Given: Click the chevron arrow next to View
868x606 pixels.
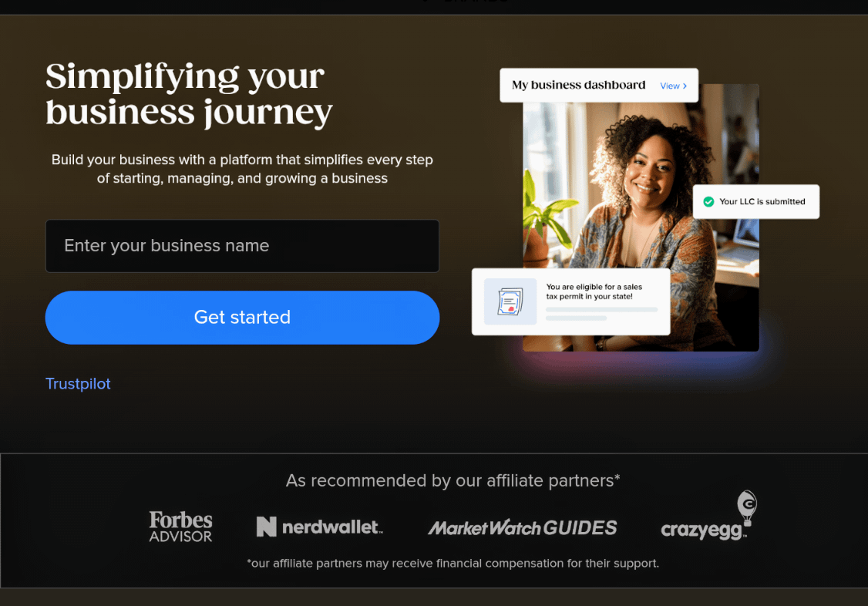Looking at the screenshot, I should 685,86.
